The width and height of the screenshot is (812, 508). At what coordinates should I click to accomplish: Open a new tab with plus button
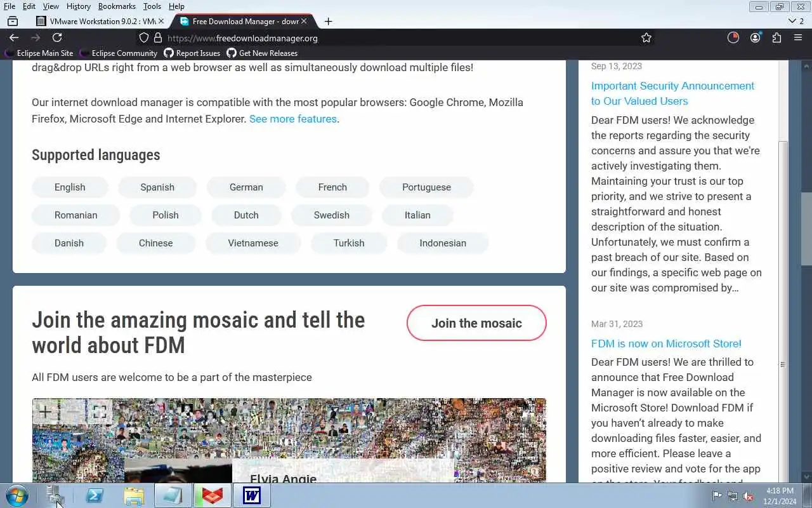tap(328, 21)
